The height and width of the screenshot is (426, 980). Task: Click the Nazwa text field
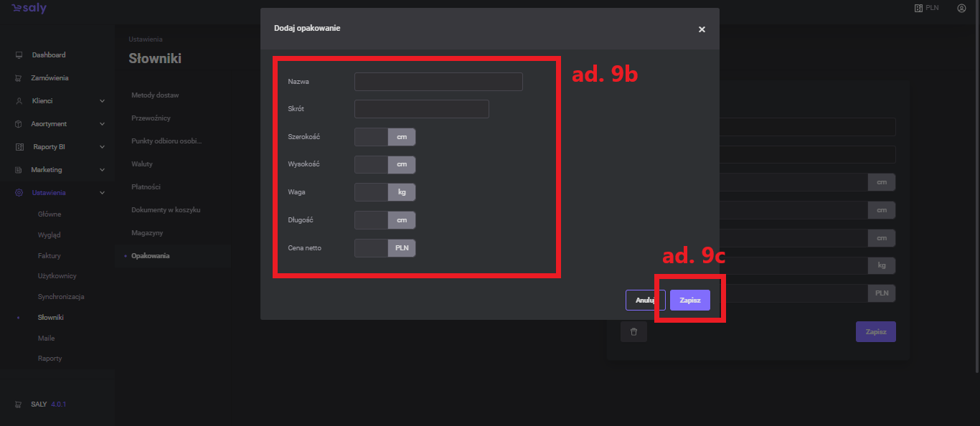click(x=438, y=82)
